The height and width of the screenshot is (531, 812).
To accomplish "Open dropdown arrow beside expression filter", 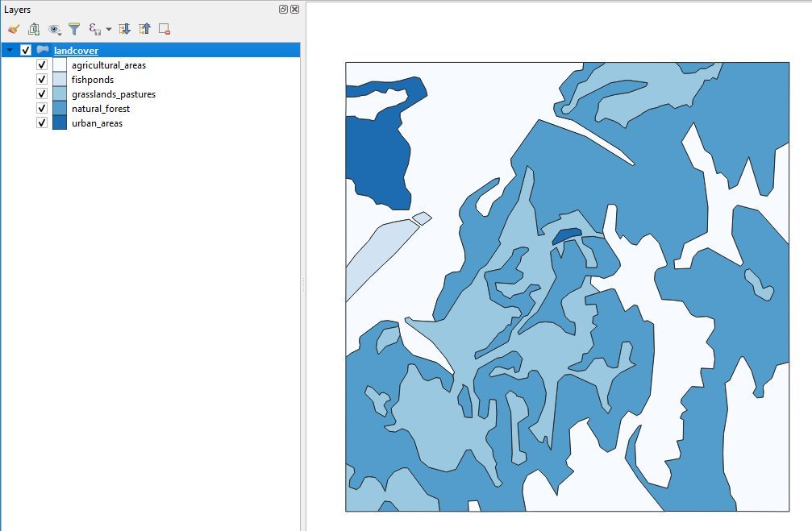I will [109, 30].
